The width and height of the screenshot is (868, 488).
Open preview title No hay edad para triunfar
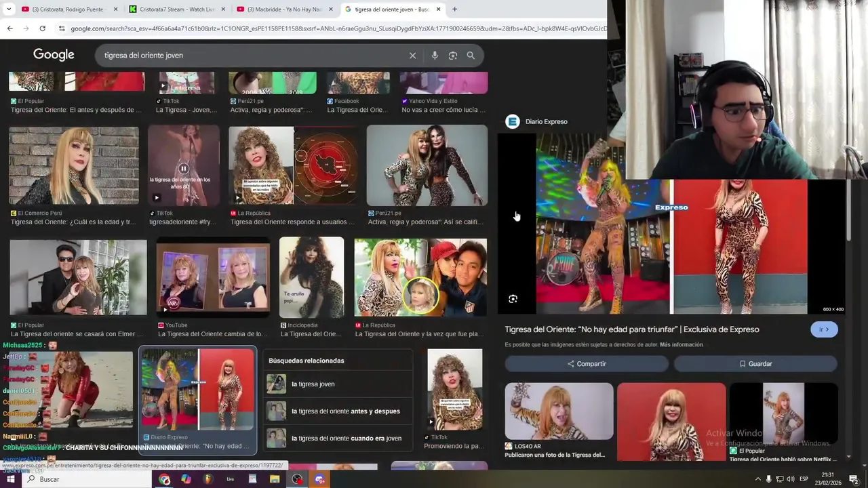[631, 329]
